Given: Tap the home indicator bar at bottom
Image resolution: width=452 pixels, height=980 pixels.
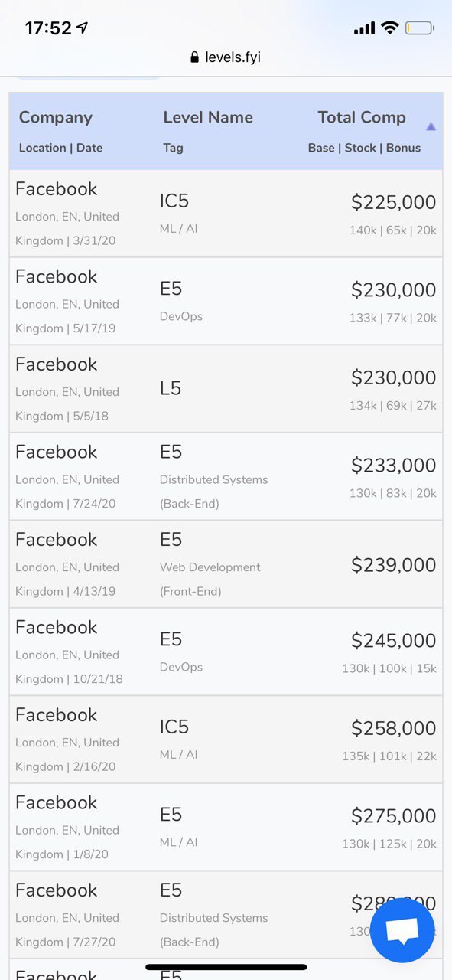Looking at the screenshot, I should [226, 967].
